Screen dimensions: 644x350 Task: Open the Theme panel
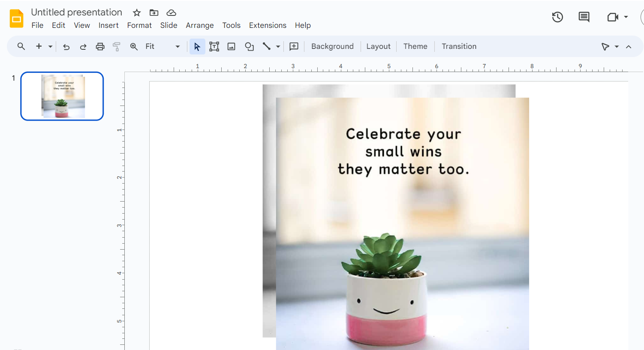415,46
